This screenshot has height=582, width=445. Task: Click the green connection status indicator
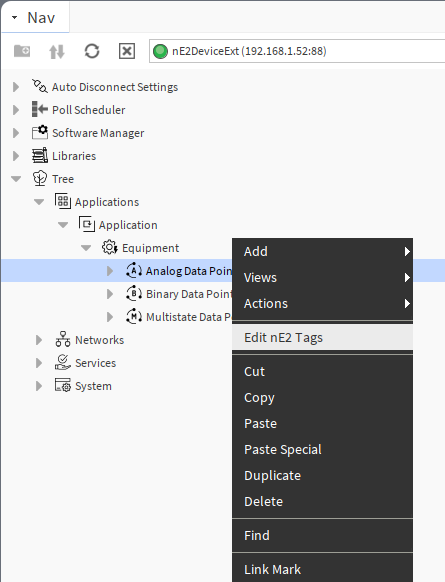[160, 51]
